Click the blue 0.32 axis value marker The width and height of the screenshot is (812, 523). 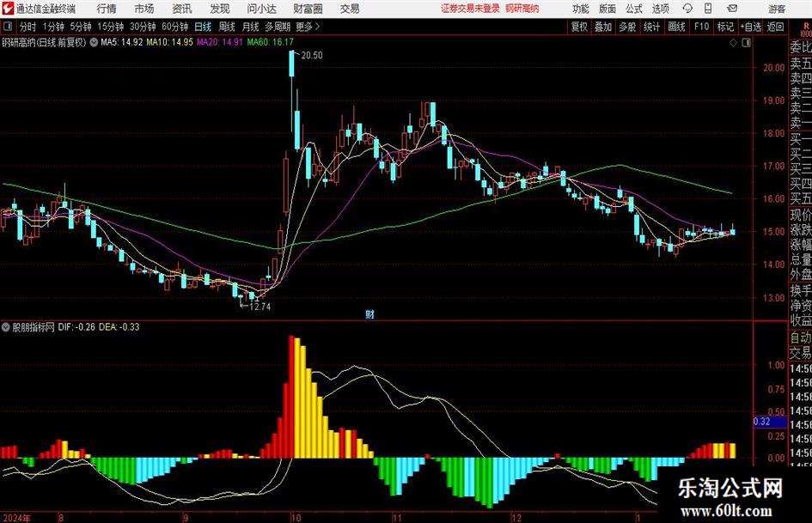tap(770, 422)
